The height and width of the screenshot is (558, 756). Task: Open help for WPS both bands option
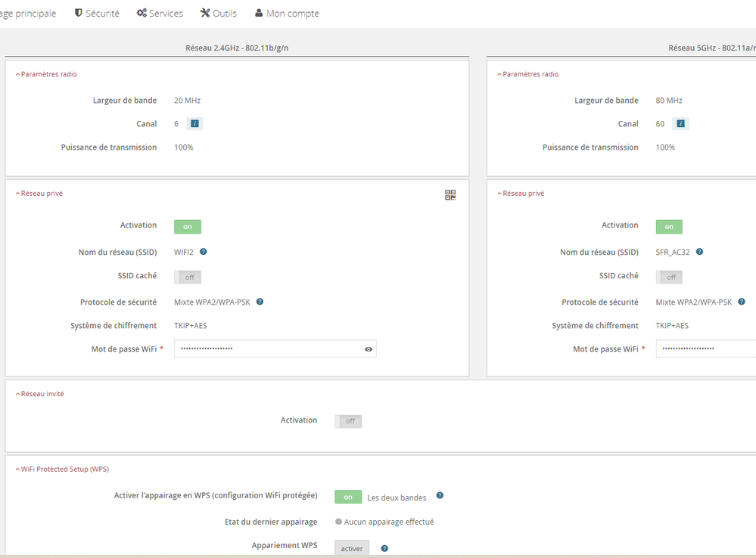click(x=440, y=496)
